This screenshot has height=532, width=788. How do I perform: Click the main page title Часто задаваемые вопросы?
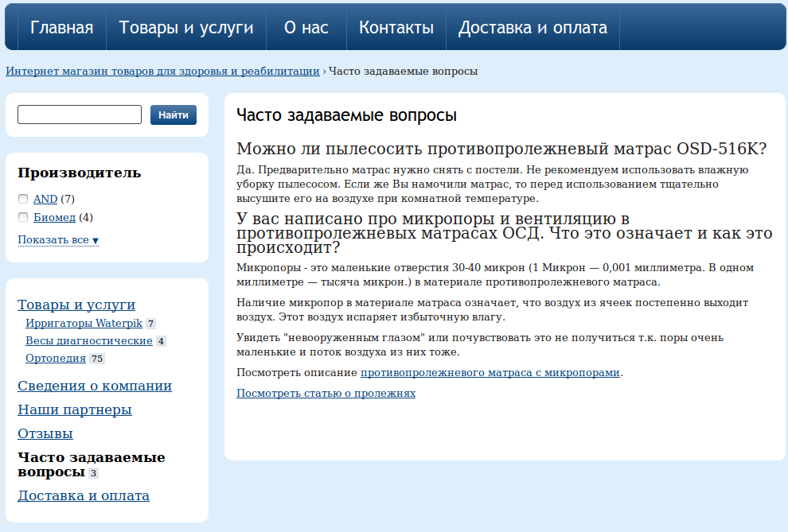[347, 115]
